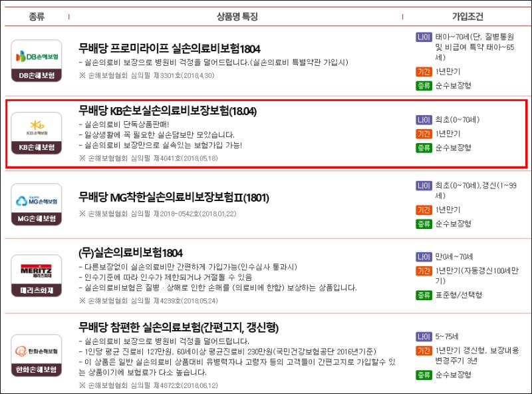Click the 나이 badge in the 한화손해보험 row
Screen dimensions: 532x394
424,337
